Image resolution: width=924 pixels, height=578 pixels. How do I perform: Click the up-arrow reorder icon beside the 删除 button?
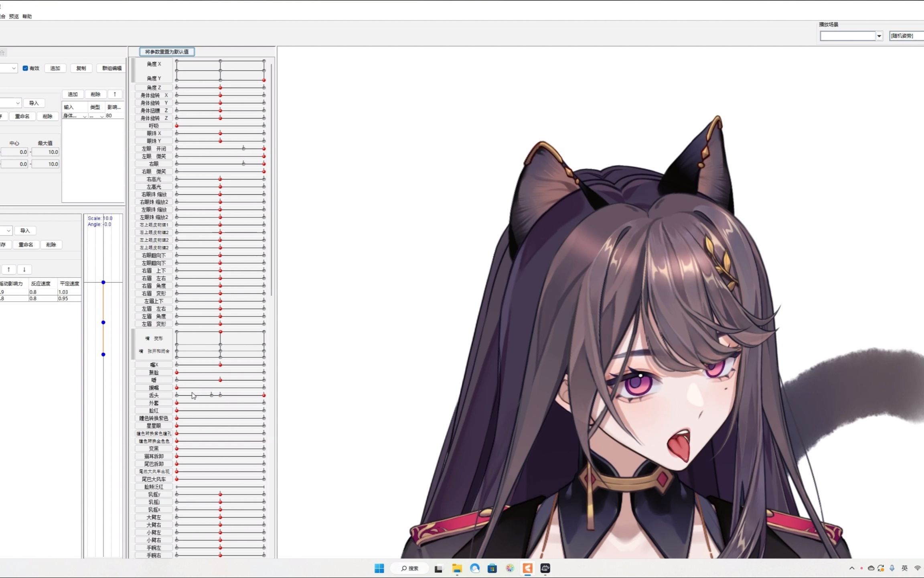point(115,94)
